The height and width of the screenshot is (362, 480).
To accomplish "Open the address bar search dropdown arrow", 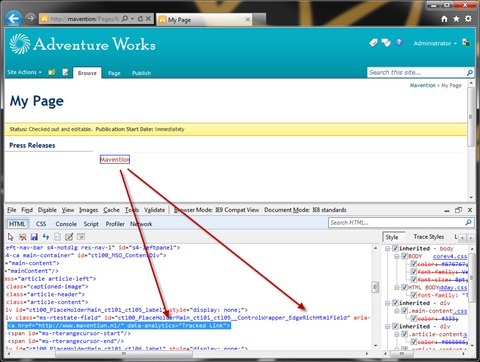I will 132,19.
